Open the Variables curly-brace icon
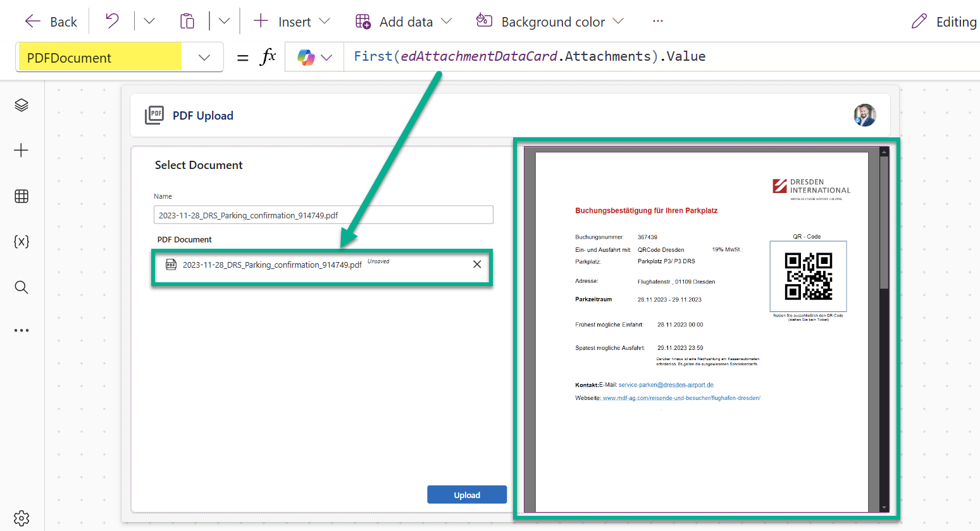The width and height of the screenshot is (980, 531). coord(22,242)
